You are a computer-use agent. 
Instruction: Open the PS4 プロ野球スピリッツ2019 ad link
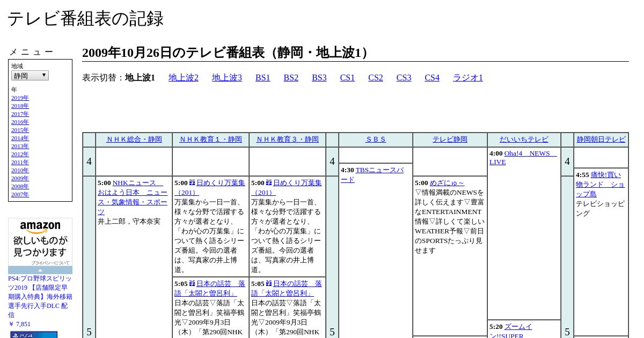[x=40, y=297]
